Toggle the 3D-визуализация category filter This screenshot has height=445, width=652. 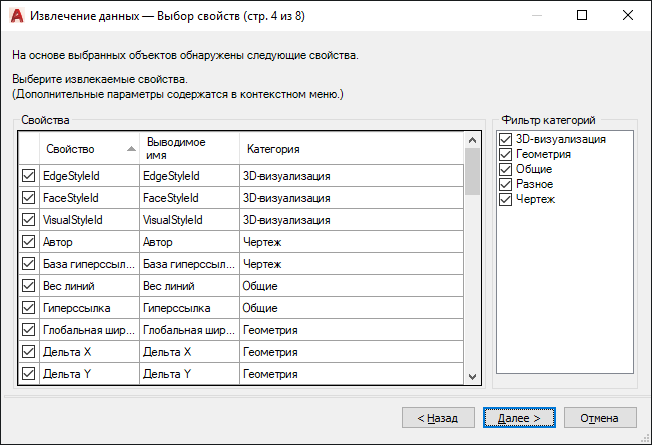click(506, 139)
